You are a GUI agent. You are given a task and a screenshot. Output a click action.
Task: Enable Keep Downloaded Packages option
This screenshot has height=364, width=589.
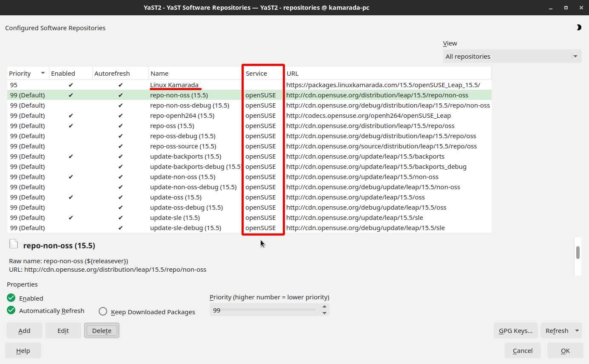tap(103, 312)
